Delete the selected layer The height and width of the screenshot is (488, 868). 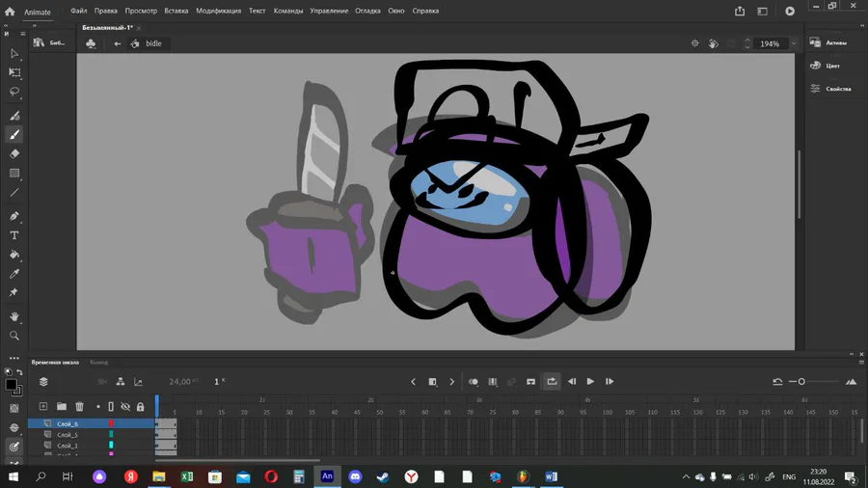point(80,407)
